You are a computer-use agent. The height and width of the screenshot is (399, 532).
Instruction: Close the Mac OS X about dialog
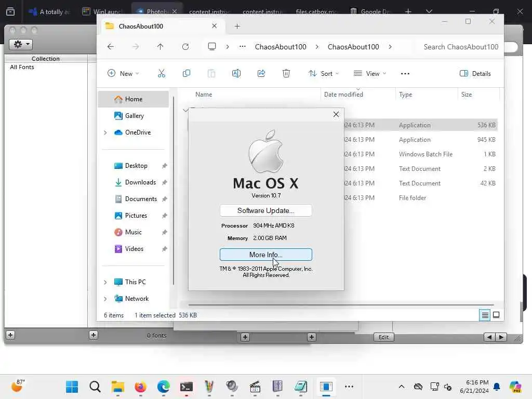click(x=336, y=114)
